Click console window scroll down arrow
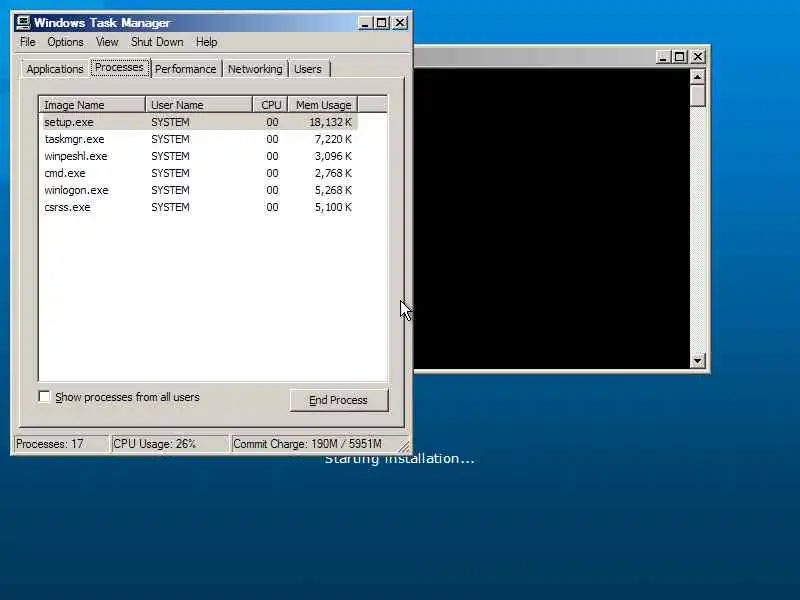The width and height of the screenshot is (800, 600). point(697,361)
